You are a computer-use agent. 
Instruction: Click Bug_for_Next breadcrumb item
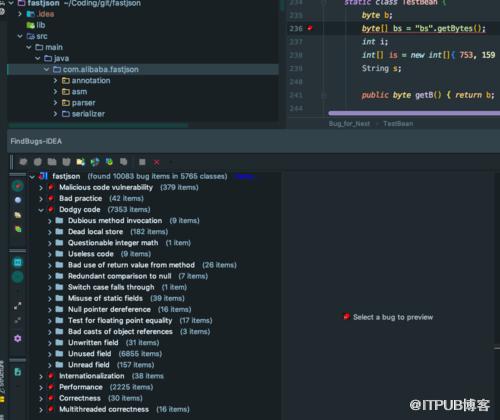tap(349, 124)
